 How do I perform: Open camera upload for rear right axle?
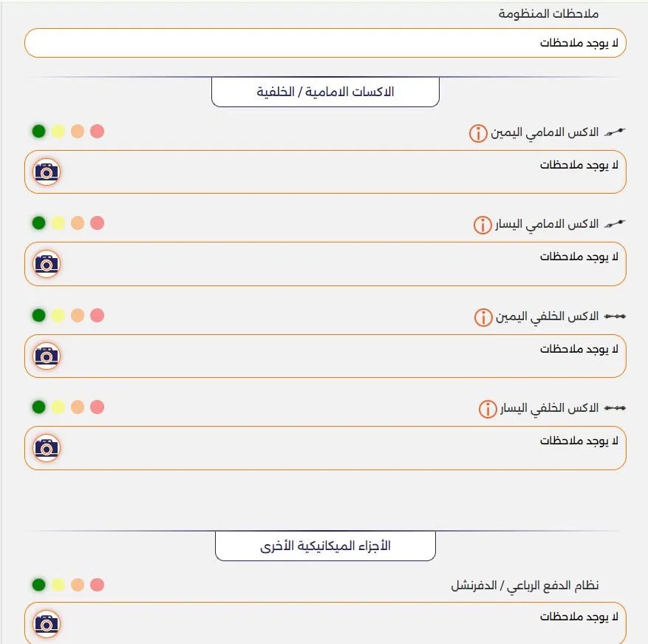(47, 356)
